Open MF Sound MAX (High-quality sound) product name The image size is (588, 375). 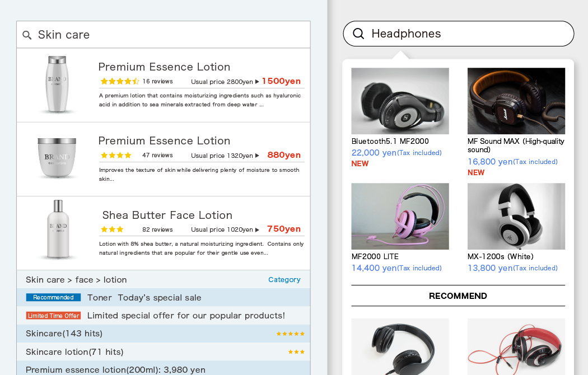[x=516, y=146]
